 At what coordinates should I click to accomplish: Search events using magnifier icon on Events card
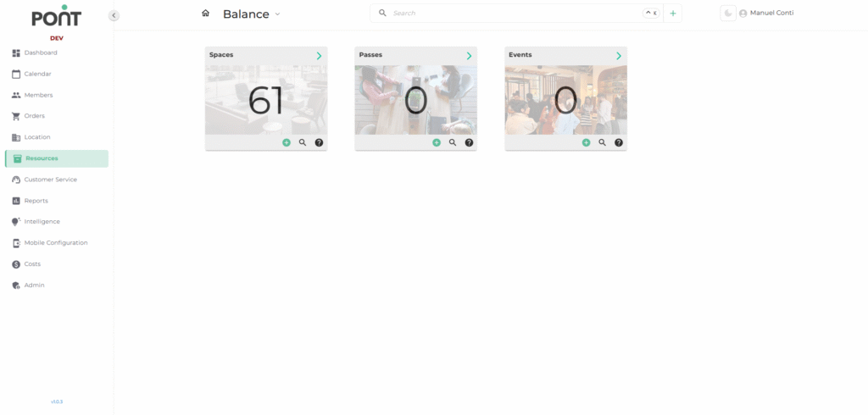point(603,143)
